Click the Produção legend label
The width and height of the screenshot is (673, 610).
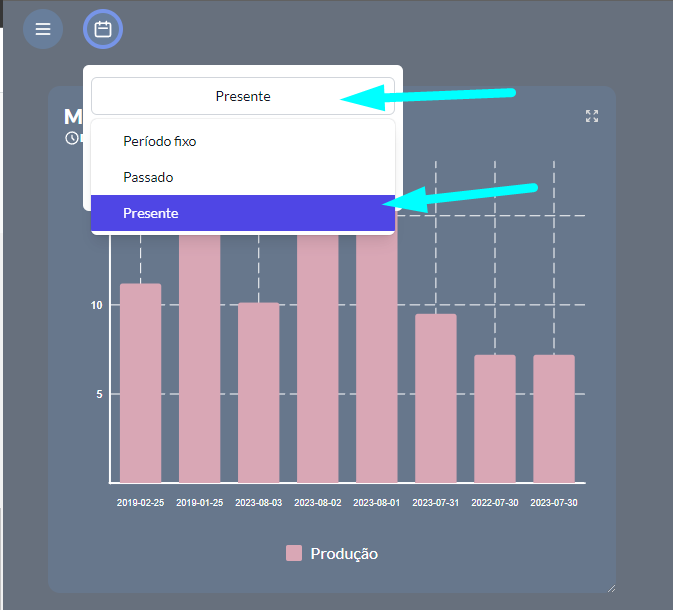pos(344,554)
